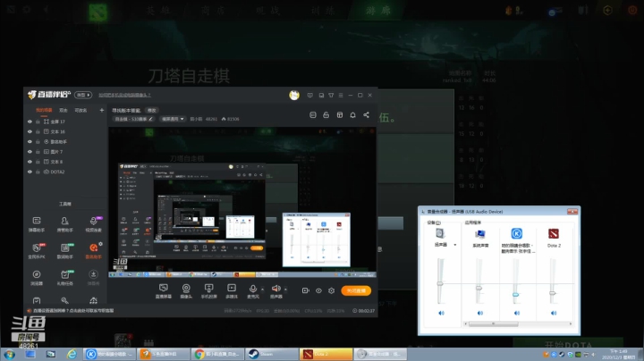This screenshot has height=361, width=644.
Task: Click the 扬声器 speaker icon
Action: 276,289
